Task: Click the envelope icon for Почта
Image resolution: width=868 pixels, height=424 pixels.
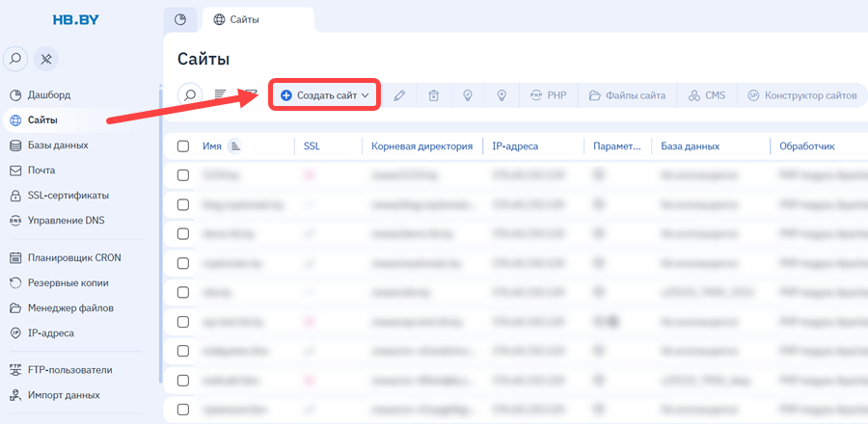Action: click(x=15, y=171)
